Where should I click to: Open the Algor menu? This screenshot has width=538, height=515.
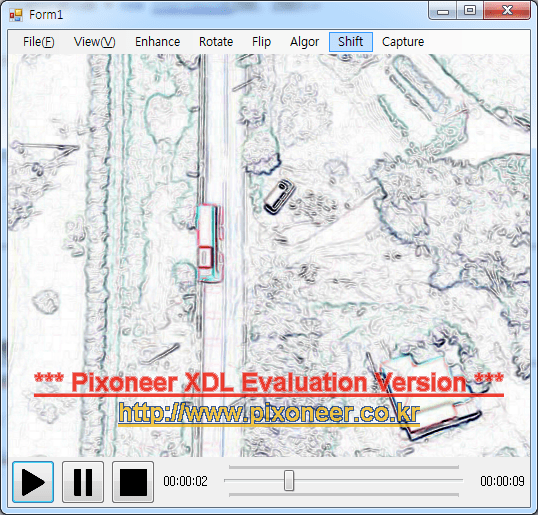click(304, 42)
